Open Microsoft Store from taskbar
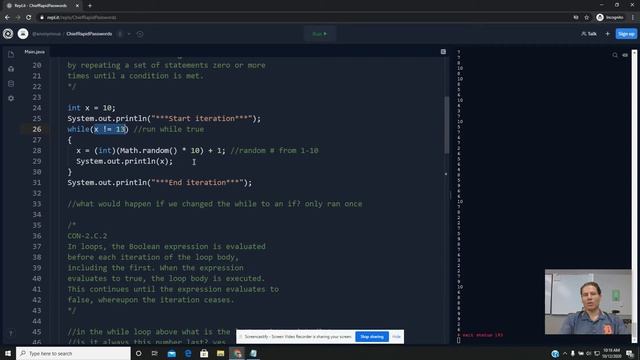This screenshot has width=640, height=360. (x=204, y=353)
